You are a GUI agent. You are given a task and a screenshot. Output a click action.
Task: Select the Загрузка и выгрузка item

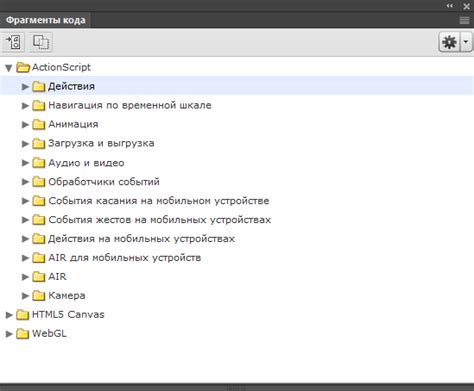101,143
